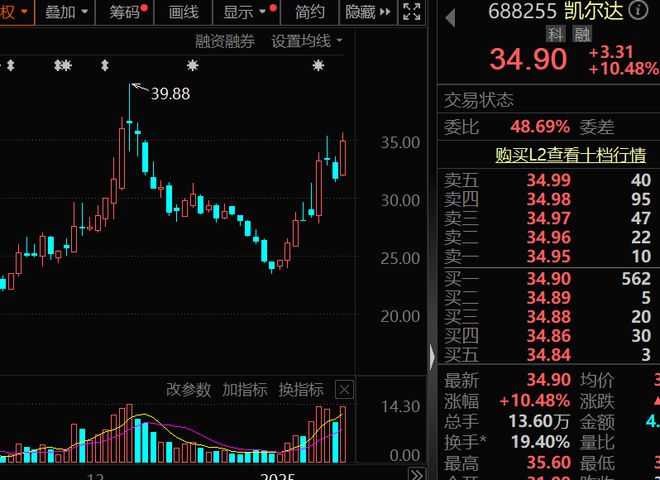660x480 pixels.
Task: Click the 换手 value 19.40%
Action: click(x=540, y=442)
